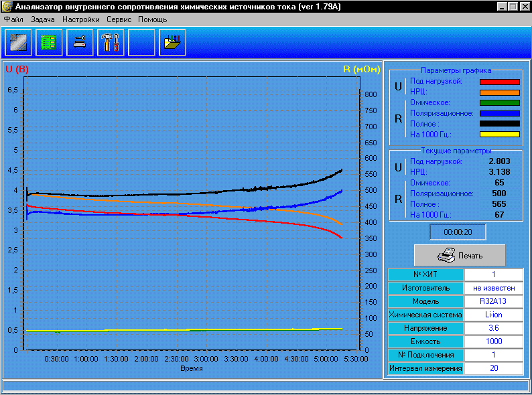Click the 3:00:00 time axis tick label
The height and width of the screenshot is (395, 532).
pyautogui.click(x=206, y=359)
